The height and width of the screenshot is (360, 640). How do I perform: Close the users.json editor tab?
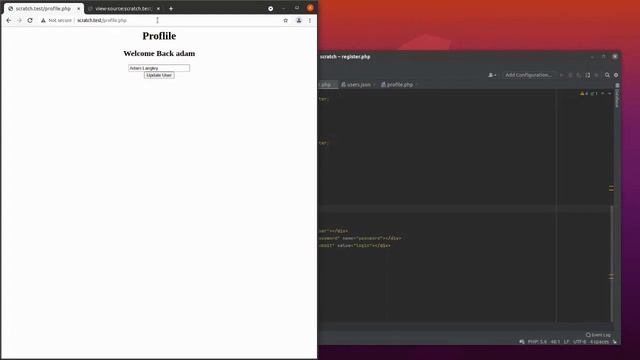coord(374,84)
